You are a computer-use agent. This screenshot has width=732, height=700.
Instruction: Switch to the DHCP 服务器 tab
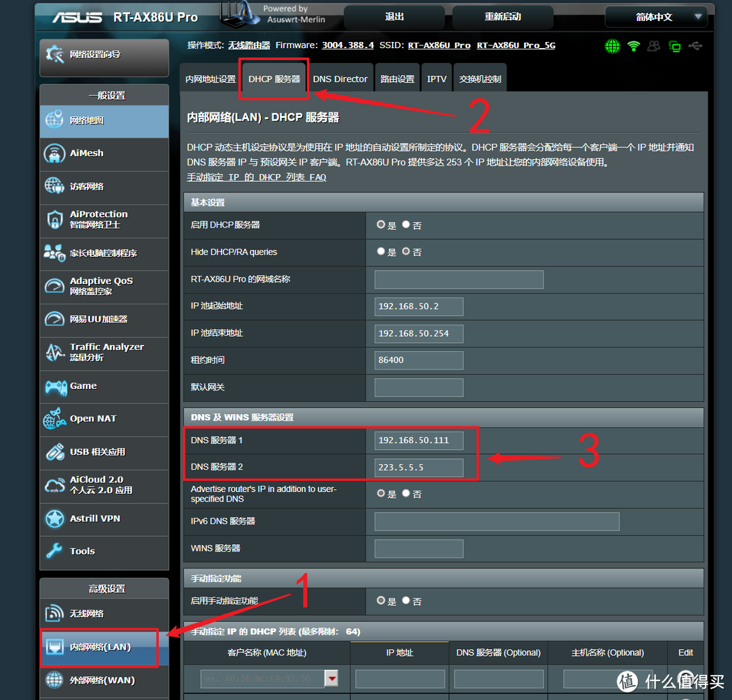274,79
